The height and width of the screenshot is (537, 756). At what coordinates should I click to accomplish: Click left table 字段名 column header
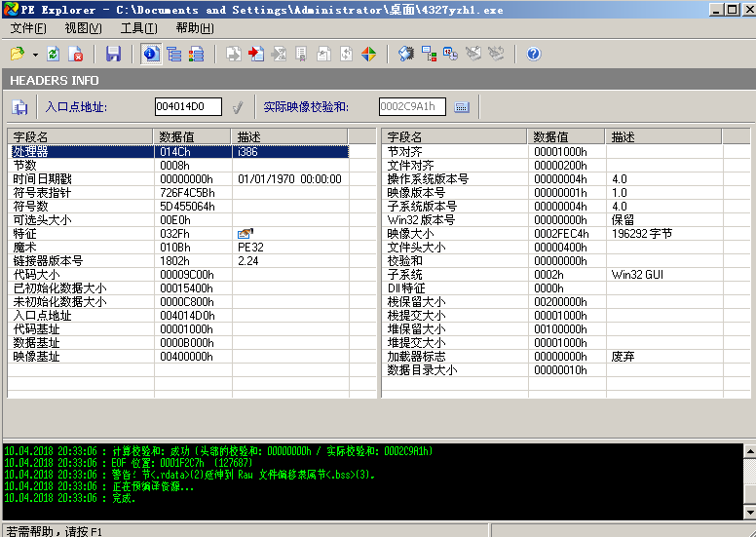(x=81, y=137)
